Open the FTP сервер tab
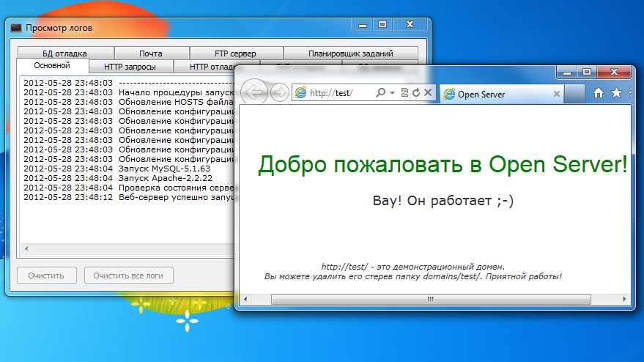This screenshot has width=644, height=362. pyautogui.click(x=236, y=53)
